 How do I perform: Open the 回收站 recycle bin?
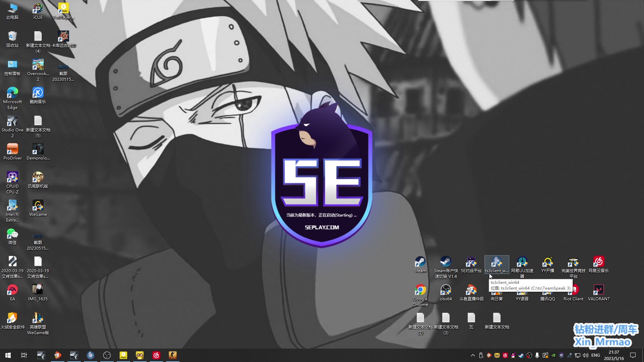[x=12, y=39]
